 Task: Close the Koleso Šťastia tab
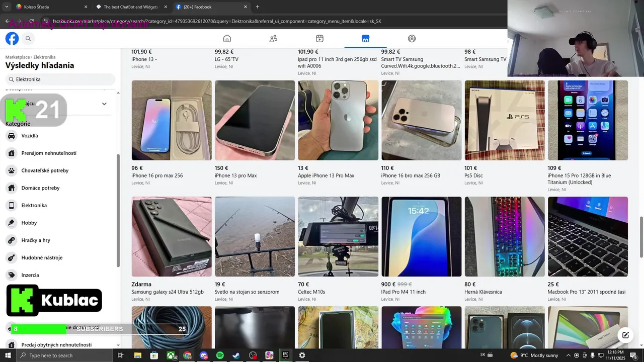pyautogui.click(x=86, y=7)
